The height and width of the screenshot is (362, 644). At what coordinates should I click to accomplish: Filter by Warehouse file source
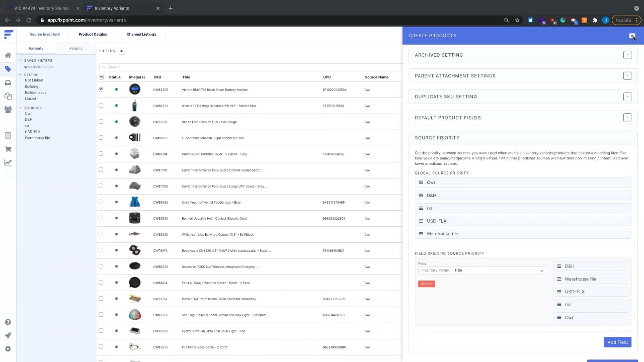(x=37, y=138)
